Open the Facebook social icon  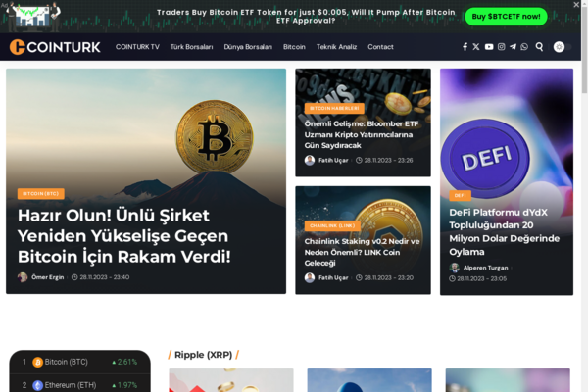coord(465,47)
